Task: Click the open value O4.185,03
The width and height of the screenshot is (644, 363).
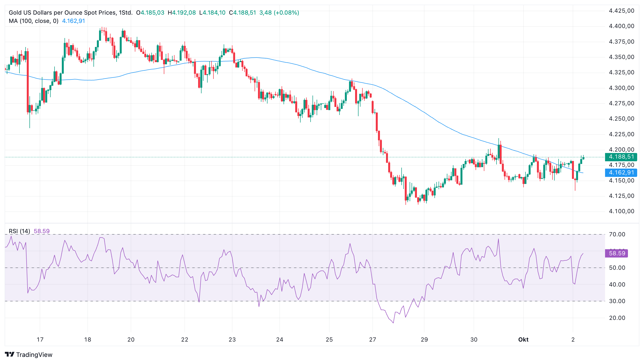Action: tap(150, 12)
